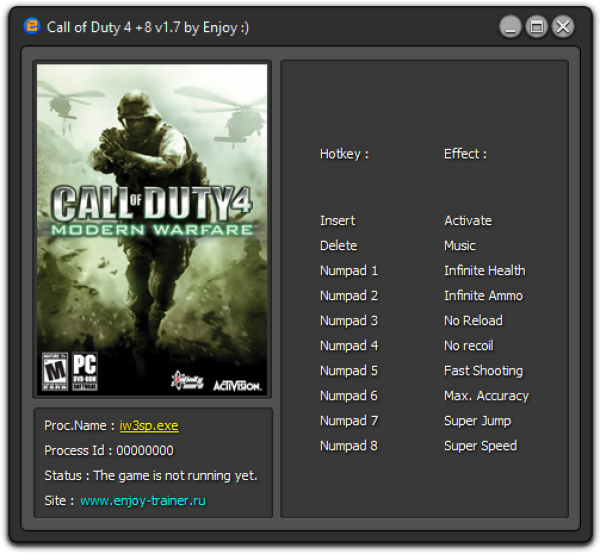Screen dimensions: 600x554
Task: Maximize the trainer window
Action: 536,27
